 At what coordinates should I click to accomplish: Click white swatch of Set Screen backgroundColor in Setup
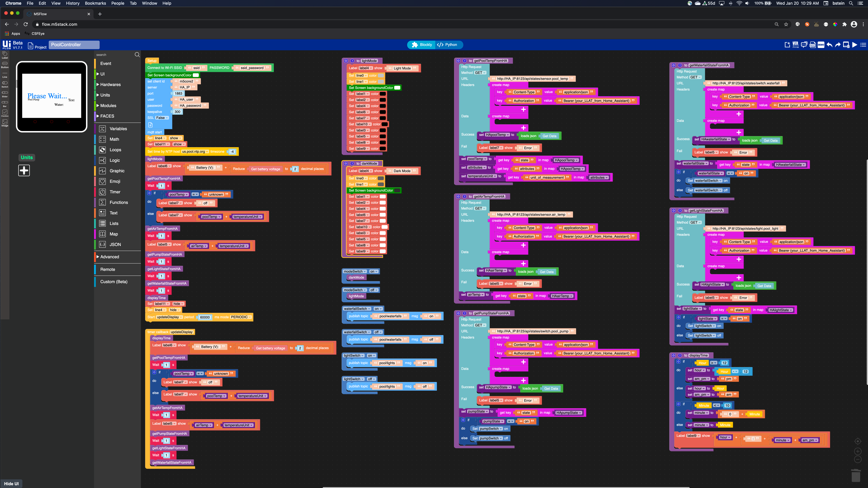coord(196,75)
